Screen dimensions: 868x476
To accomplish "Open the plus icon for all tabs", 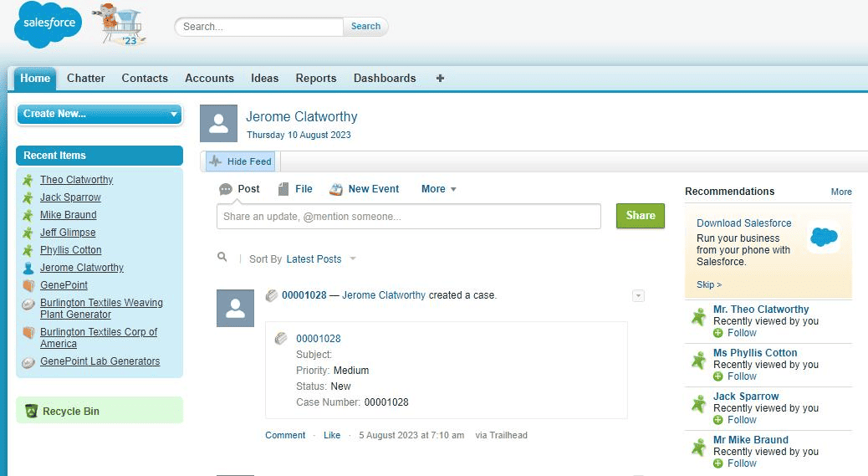I will 440,78.
